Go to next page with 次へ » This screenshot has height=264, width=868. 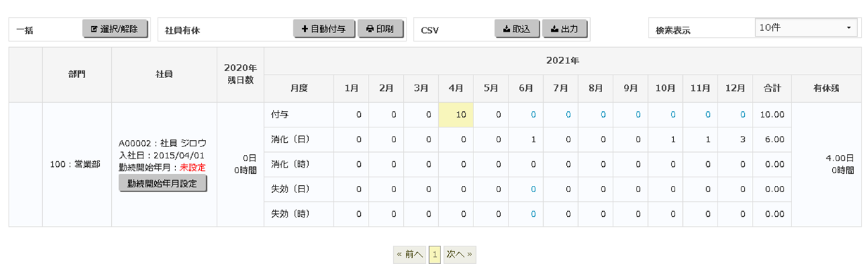click(459, 255)
